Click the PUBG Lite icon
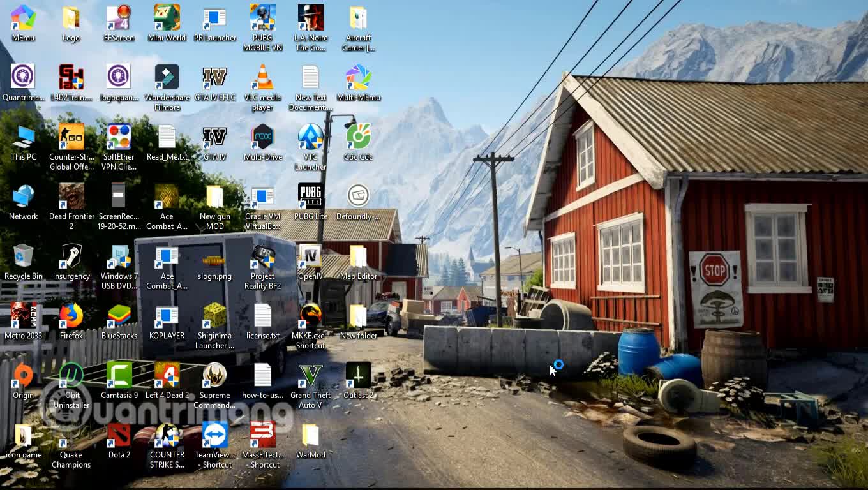The width and height of the screenshot is (868, 490). [x=311, y=202]
